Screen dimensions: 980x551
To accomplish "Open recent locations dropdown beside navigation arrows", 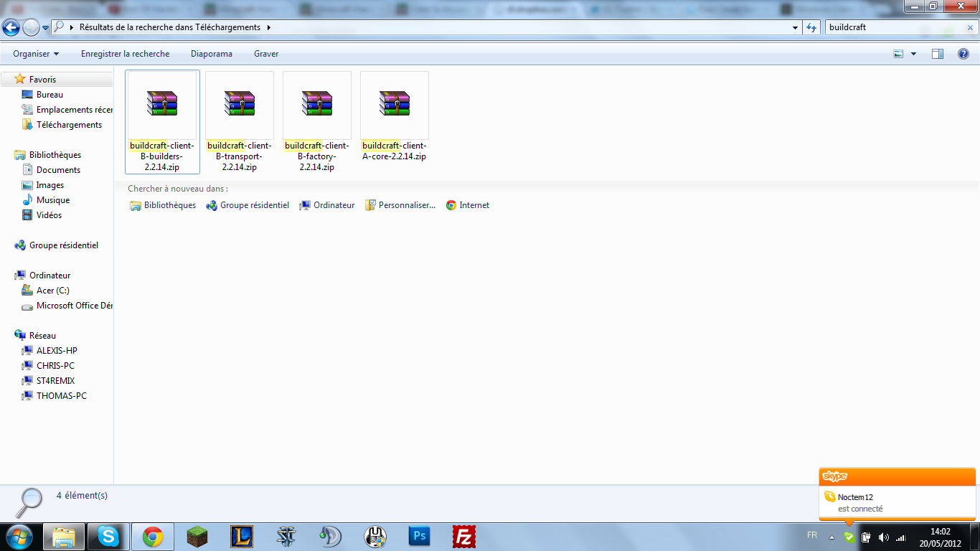I will point(46,28).
